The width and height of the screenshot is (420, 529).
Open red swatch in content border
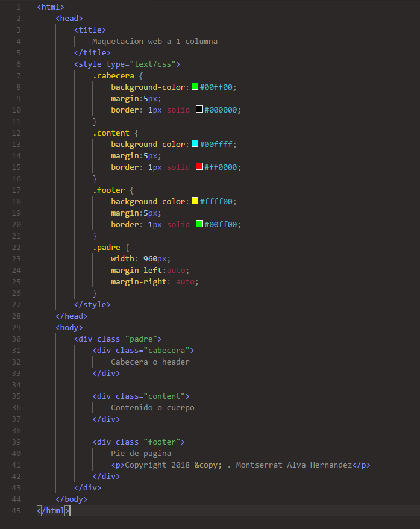[199, 167]
